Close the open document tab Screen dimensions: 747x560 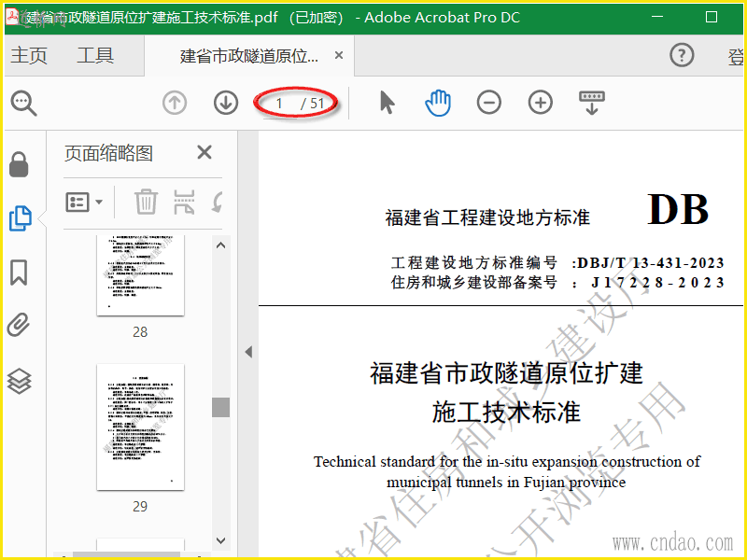pyautogui.click(x=339, y=55)
